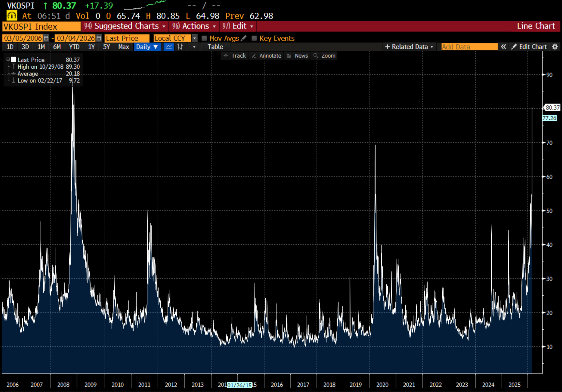The image size is (562, 392).
Task: Click the white Last Price color swatch
Action: pyautogui.click(x=14, y=60)
